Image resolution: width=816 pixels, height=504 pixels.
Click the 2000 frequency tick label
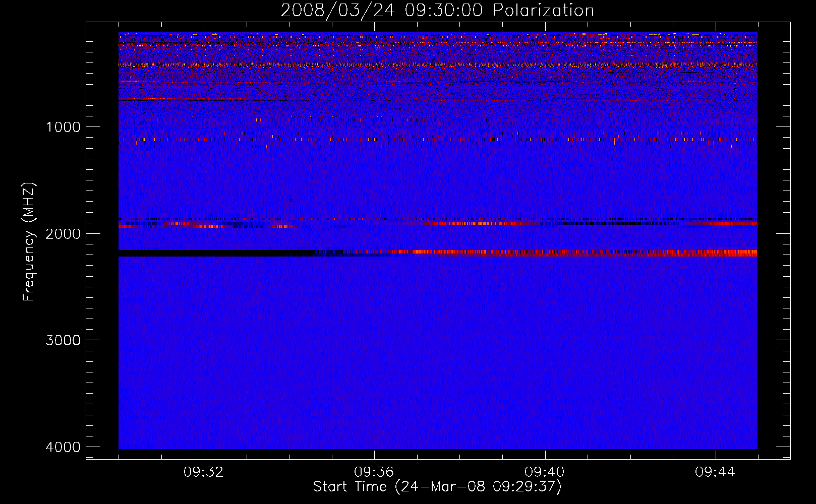point(64,233)
